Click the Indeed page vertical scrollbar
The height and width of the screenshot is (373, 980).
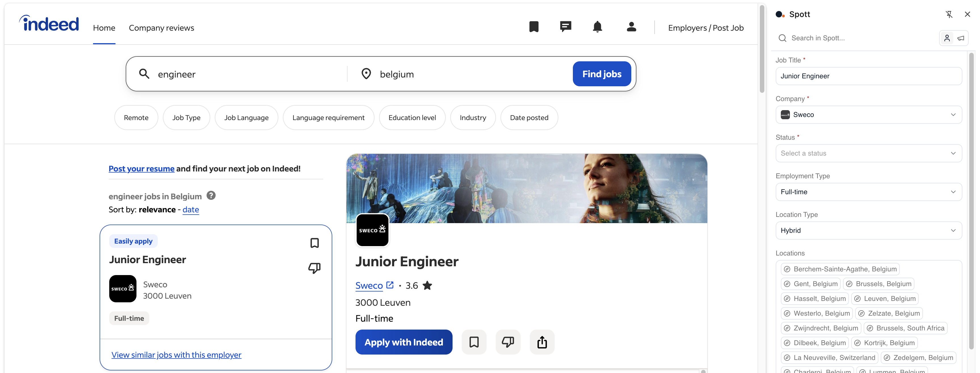pyautogui.click(x=762, y=49)
